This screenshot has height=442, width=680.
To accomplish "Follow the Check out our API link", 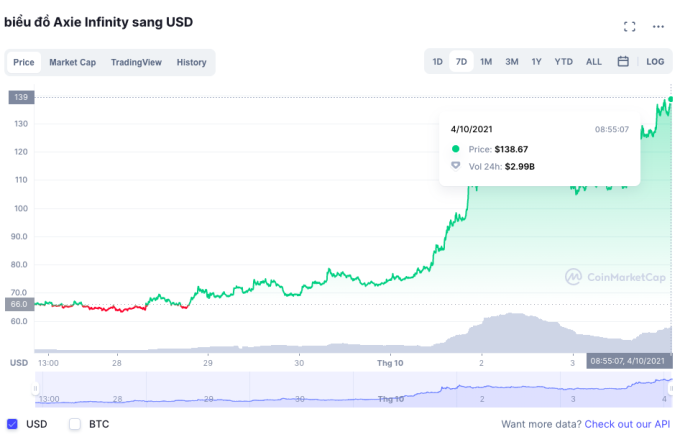I will pos(628,424).
